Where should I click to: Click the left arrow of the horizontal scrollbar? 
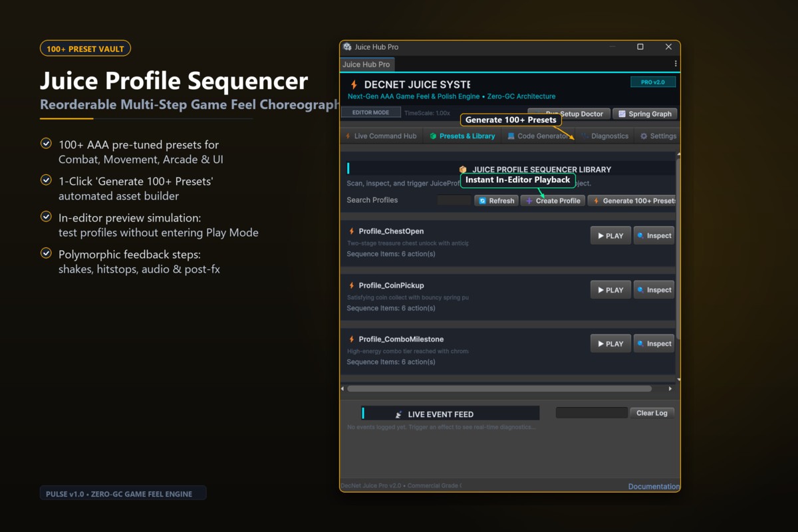click(x=342, y=388)
